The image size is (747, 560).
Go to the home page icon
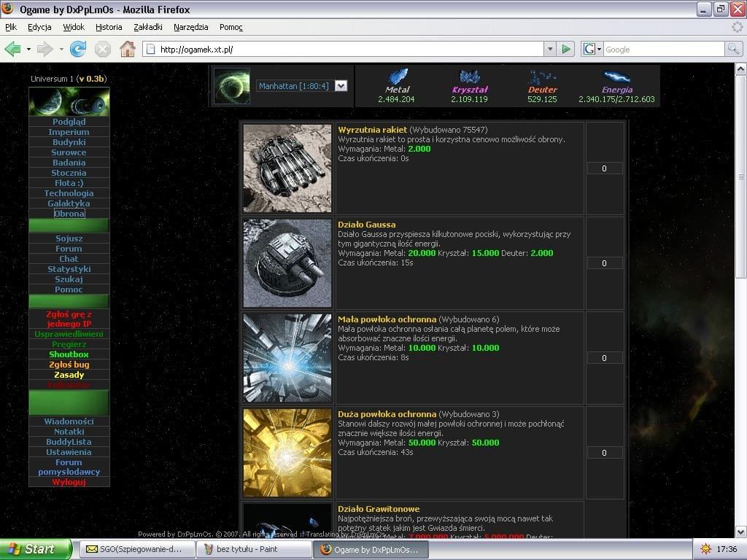pyautogui.click(x=127, y=49)
